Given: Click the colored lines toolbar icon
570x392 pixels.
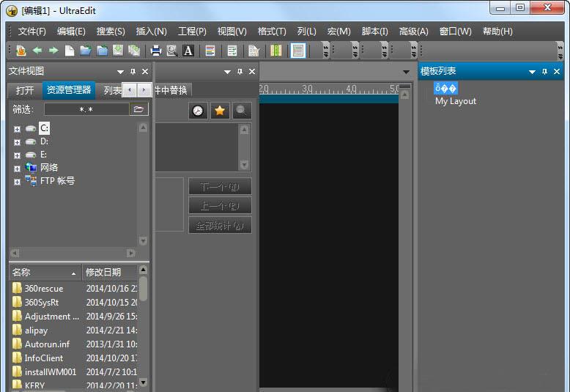Looking at the screenshot, I should (x=210, y=51).
